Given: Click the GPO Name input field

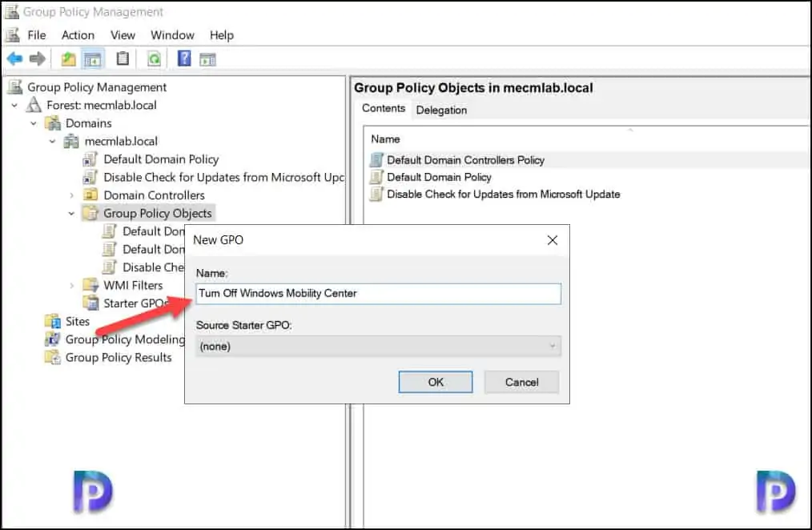Looking at the screenshot, I should coord(378,294).
